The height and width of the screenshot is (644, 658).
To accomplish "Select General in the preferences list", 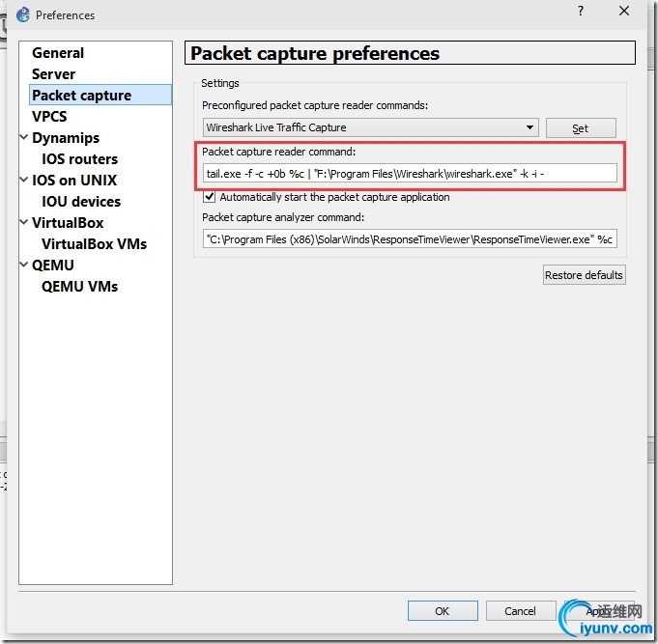I will tap(58, 53).
